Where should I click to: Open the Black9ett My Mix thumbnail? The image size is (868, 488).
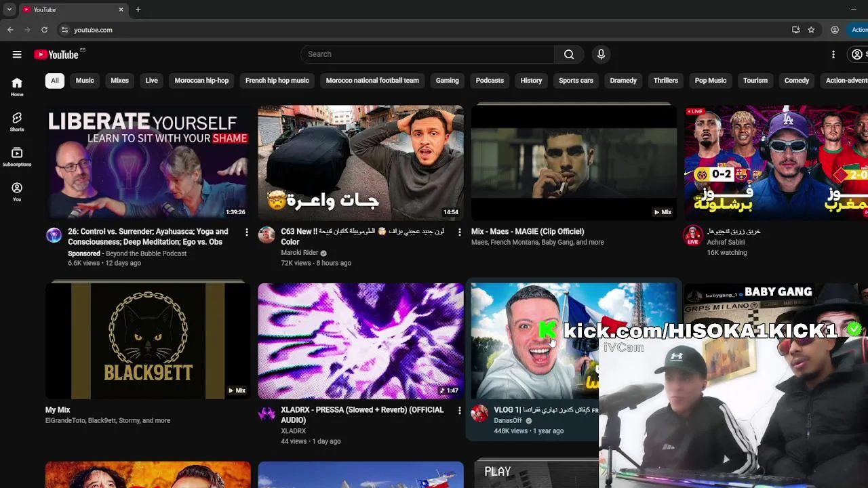point(148,340)
